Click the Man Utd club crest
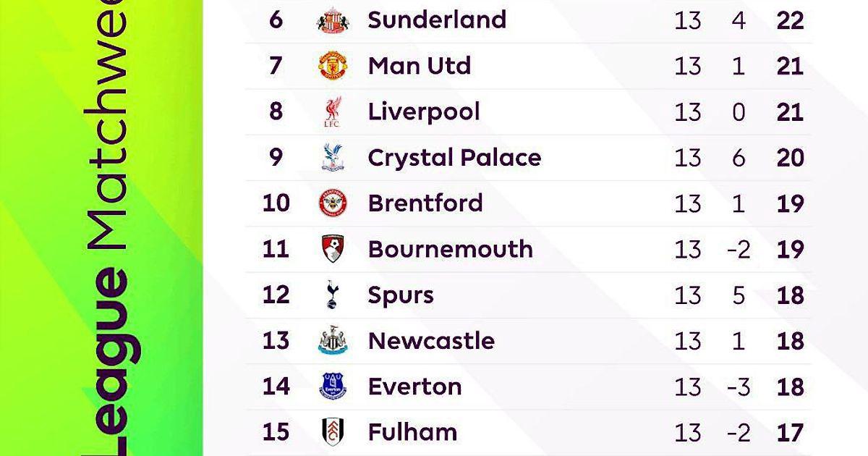Viewport: 868px width, 456px height. pyautogui.click(x=333, y=66)
